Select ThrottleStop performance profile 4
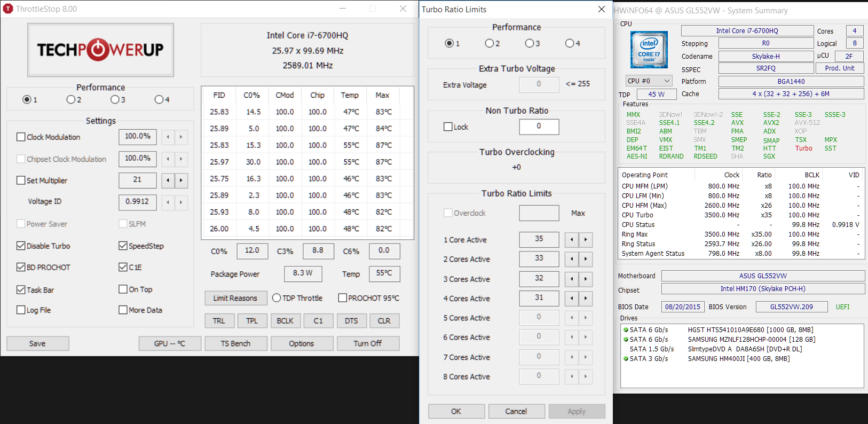868x424 pixels. coord(162,99)
